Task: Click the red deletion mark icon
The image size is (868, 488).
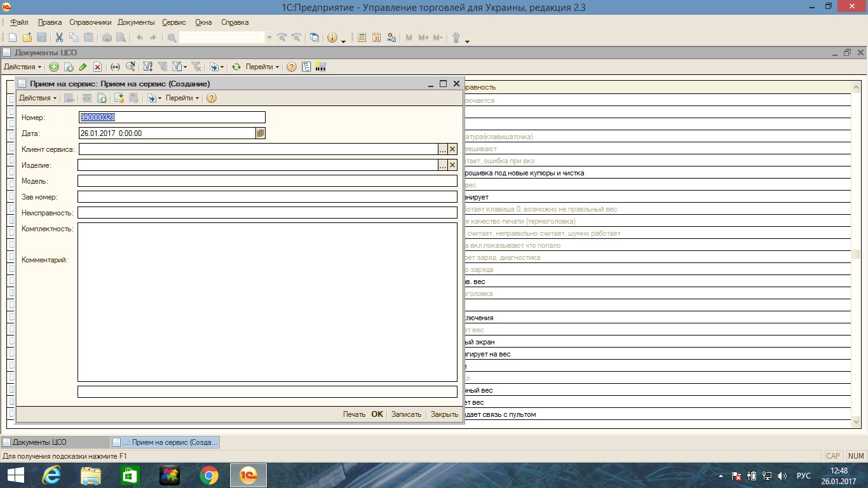Action: [x=98, y=67]
